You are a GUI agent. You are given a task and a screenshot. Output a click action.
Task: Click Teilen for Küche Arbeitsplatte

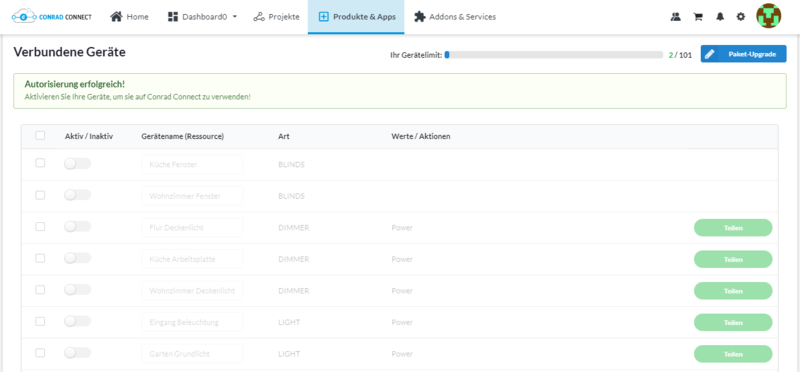733,259
